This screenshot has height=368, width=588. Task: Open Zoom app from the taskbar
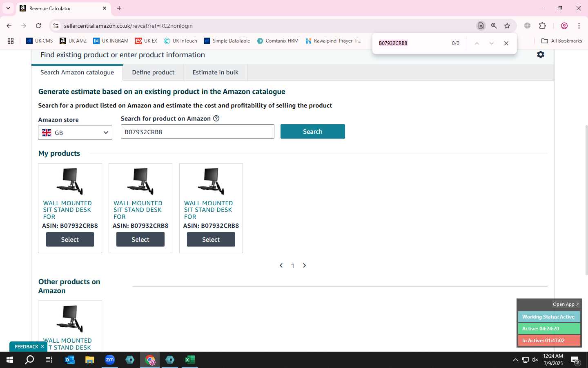[x=110, y=360]
